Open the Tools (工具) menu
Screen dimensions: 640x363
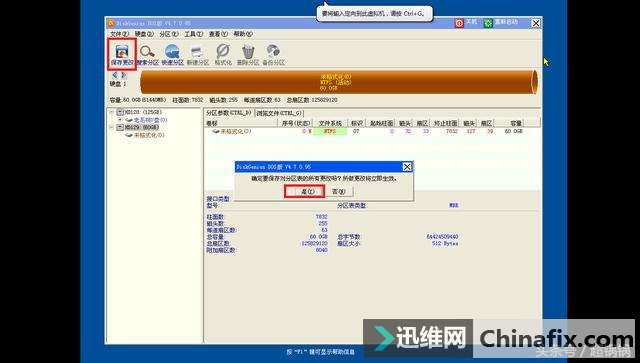[193, 34]
